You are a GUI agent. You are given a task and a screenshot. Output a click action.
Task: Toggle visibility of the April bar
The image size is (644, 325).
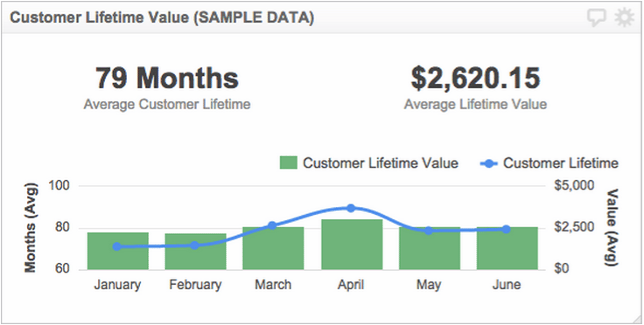pos(352,245)
